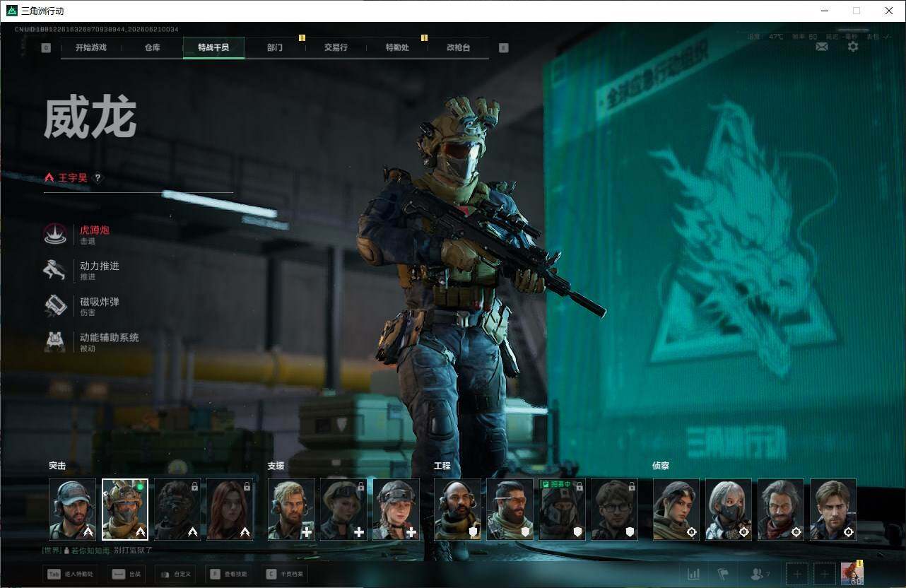Open the 改枪台 tab
This screenshot has height=588, width=906.
click(x=458, y=48)
